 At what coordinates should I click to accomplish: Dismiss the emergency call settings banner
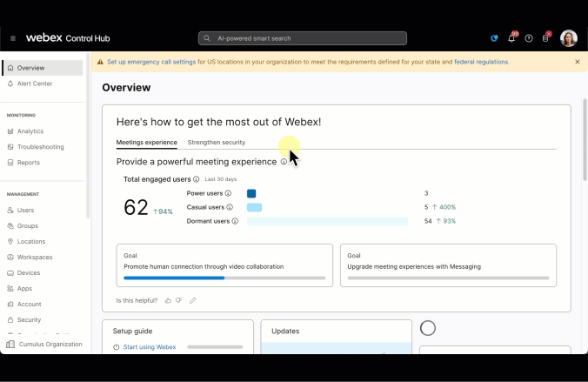(x=578, y=62)
